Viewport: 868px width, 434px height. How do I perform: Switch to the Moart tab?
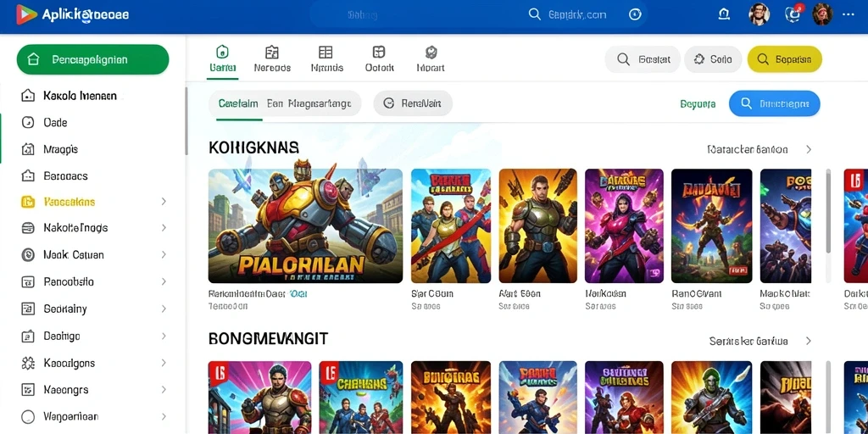pos(430,59)
